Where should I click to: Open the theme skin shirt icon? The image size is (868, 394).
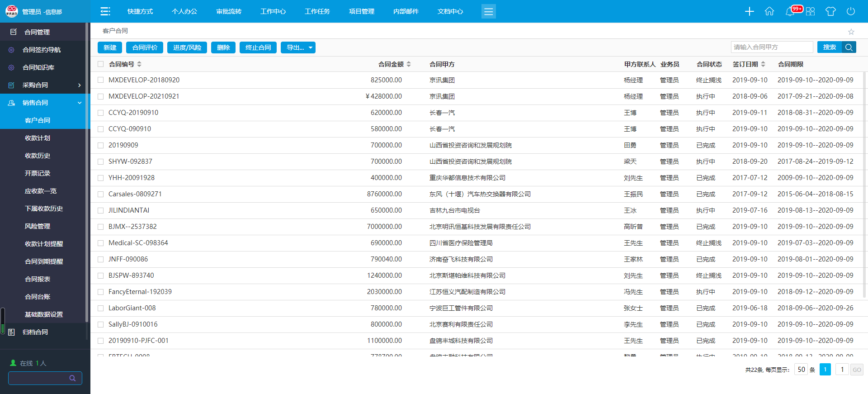(830, 11)
